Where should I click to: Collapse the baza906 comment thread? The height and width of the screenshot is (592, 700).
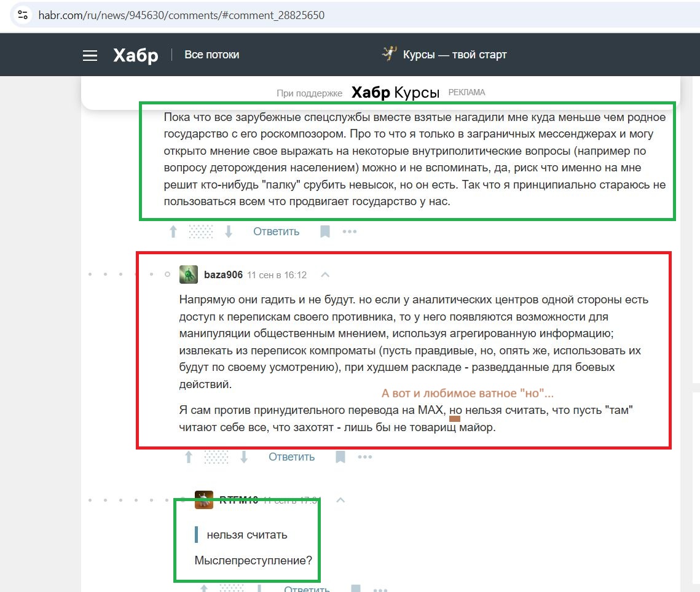(x=326, y=275)
